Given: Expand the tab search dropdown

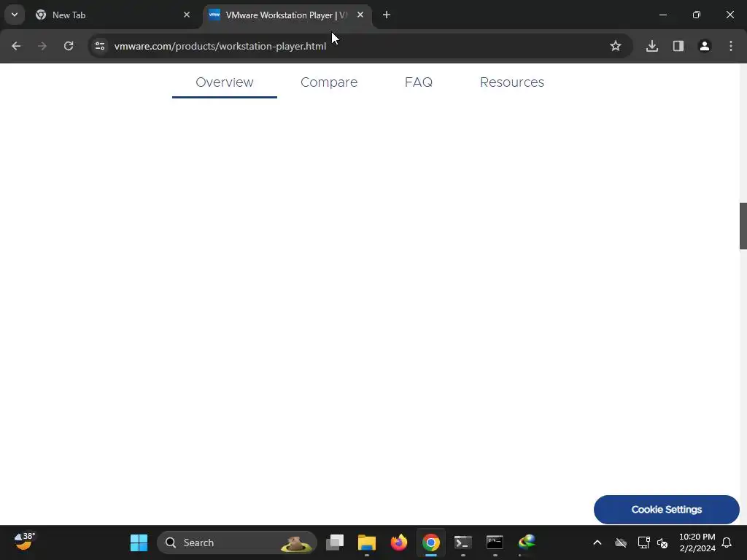Looking at the screenshot, I should (15, 15).
